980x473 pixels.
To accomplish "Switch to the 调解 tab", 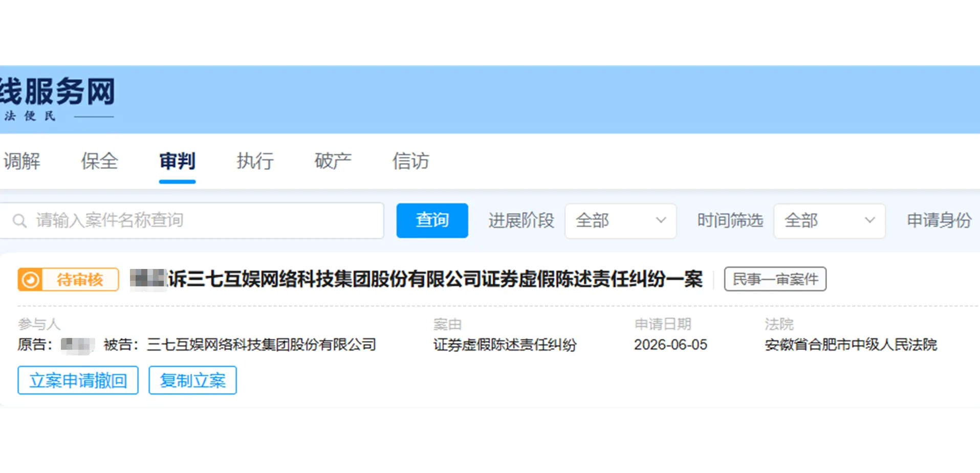I will (21, 161).
